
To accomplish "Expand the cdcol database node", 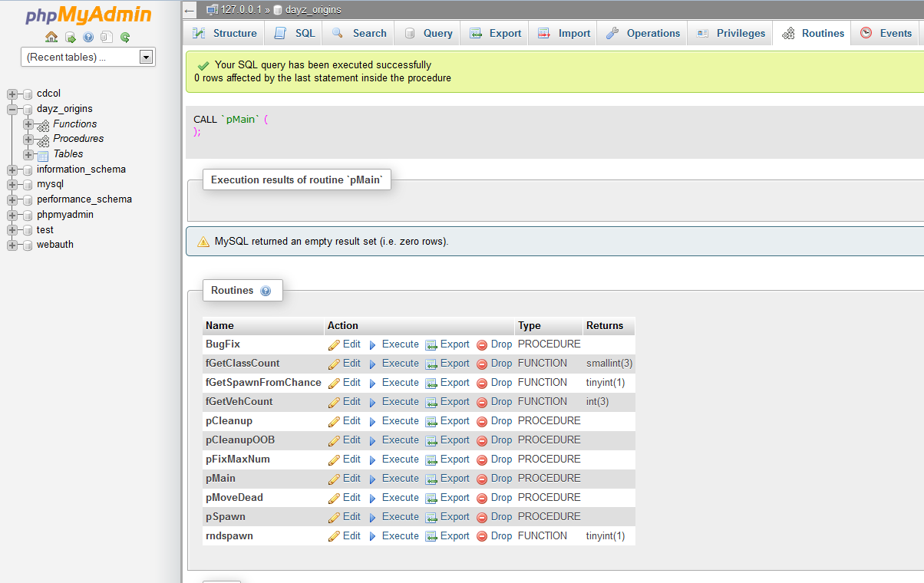I will coord(12,94).
